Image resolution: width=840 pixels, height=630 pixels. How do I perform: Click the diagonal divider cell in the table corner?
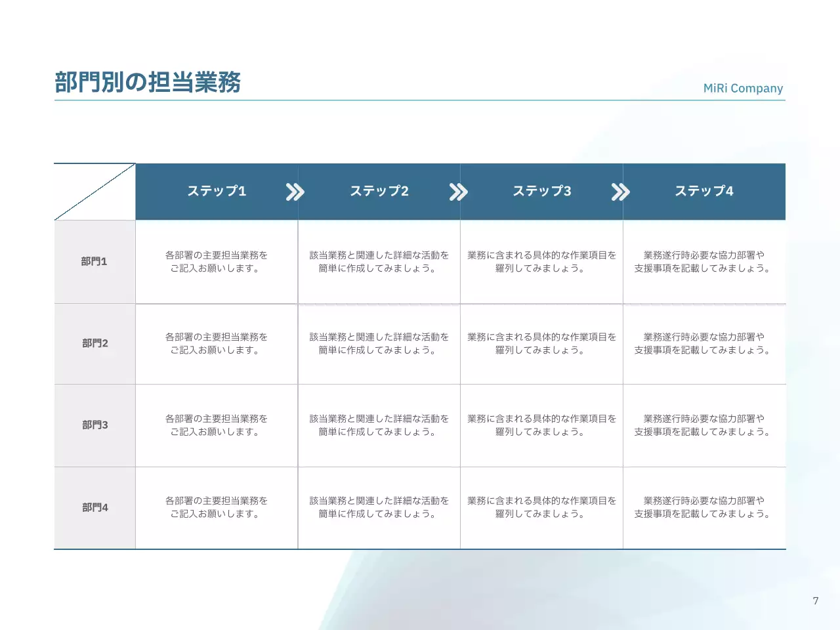95,191
